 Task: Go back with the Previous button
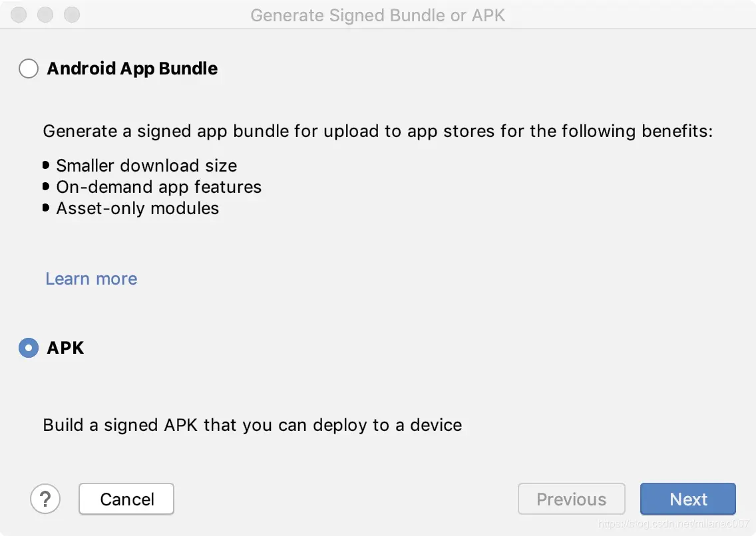tap(572, 499)
